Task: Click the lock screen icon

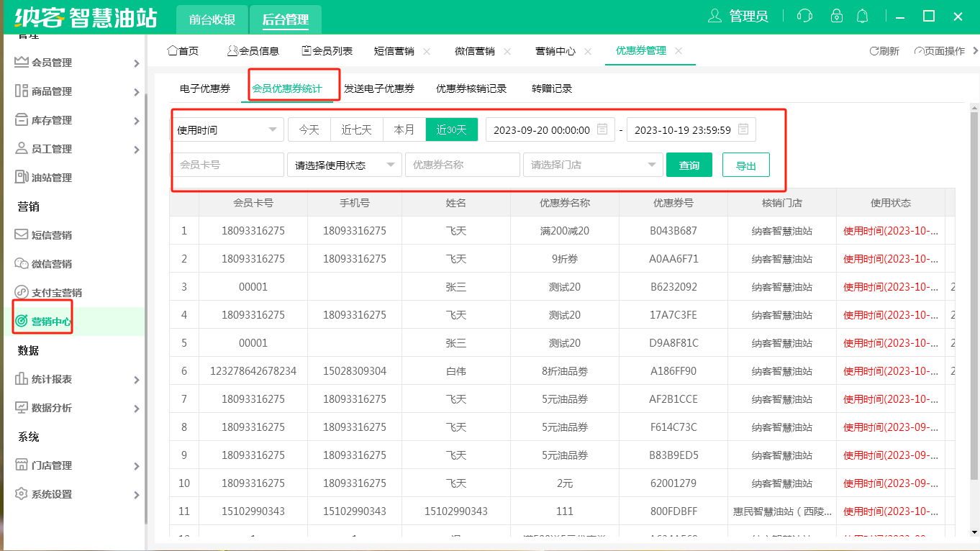Action: [x=836, y=16]
